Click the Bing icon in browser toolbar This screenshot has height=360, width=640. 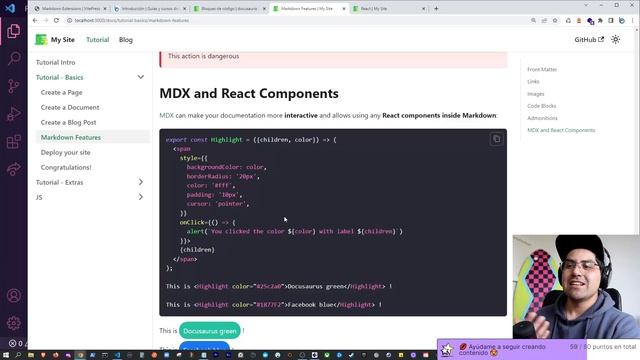coord(622,20)
